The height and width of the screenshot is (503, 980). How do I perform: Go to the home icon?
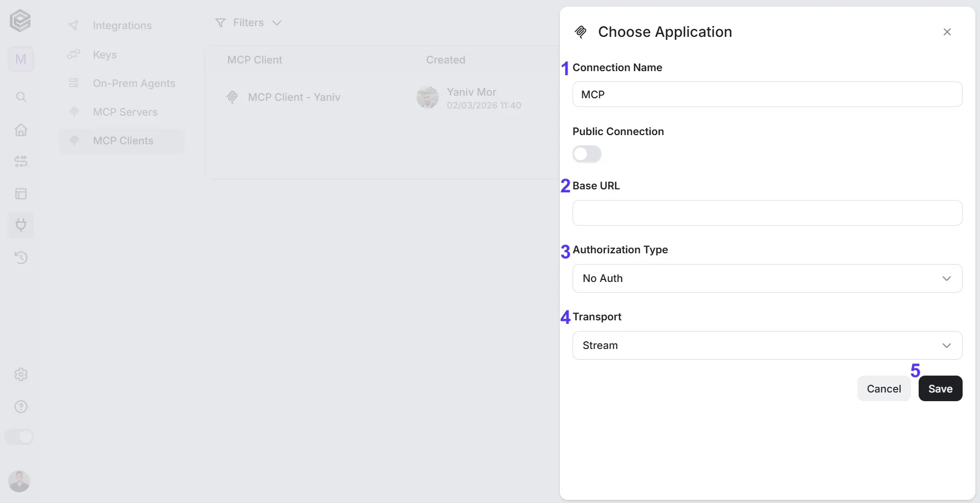click(21, 129)
